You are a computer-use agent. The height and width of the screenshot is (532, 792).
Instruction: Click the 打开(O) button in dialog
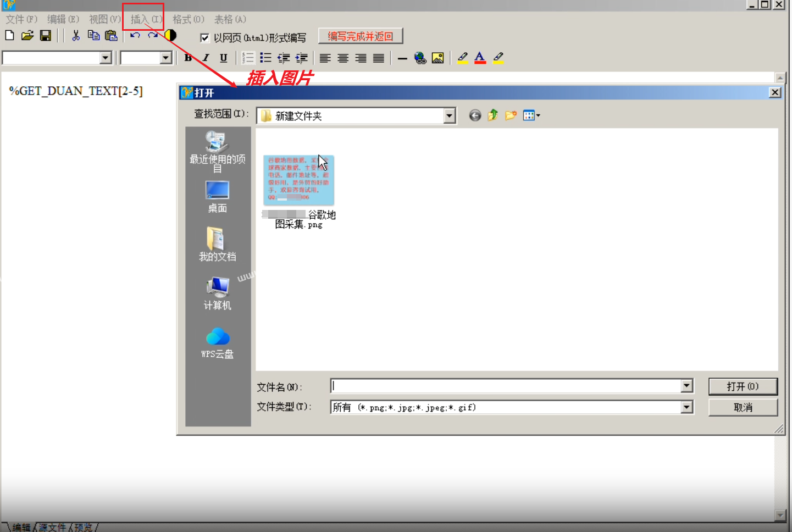tap(743, 386)
